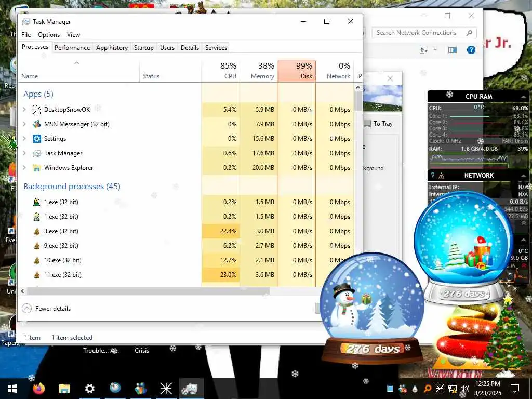The image size is (532, 399).
Task: Open the Windows Start menu
Action: [x=12, y=389]
